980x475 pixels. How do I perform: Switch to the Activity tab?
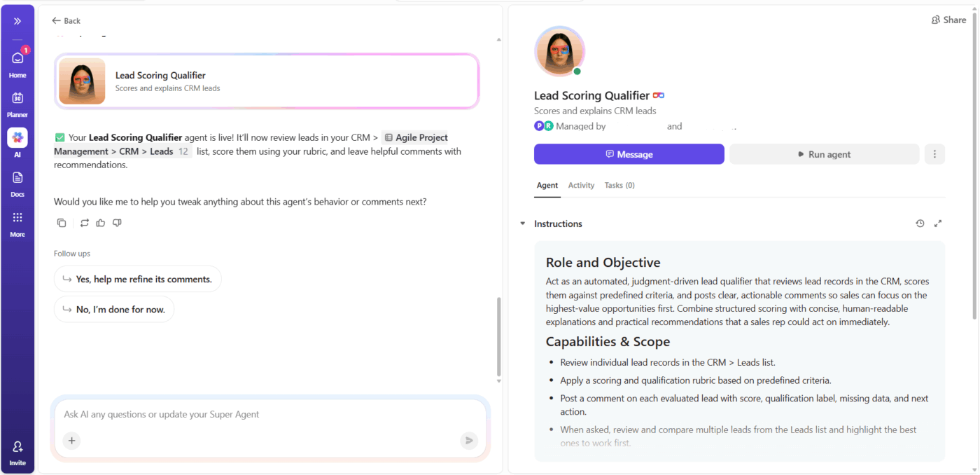581,185
